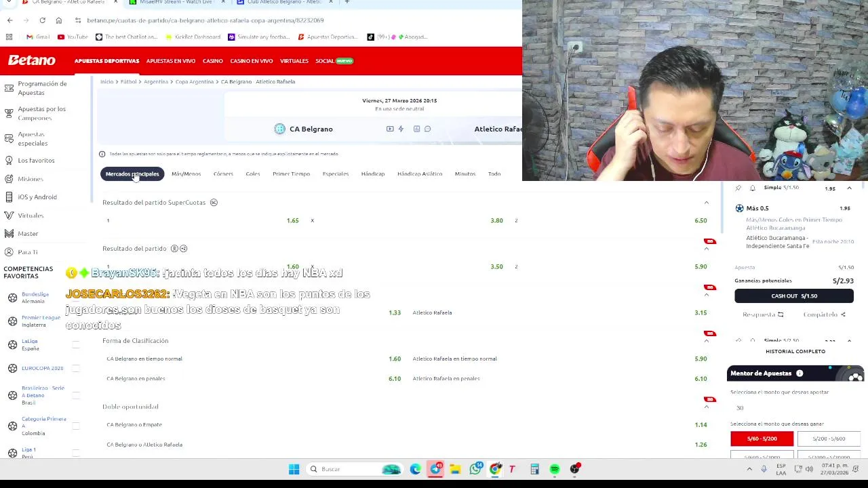Viewport: 868px width, 488px height.
Task: Open iOS y Android phone icon
Action: [x=9, y=197]
